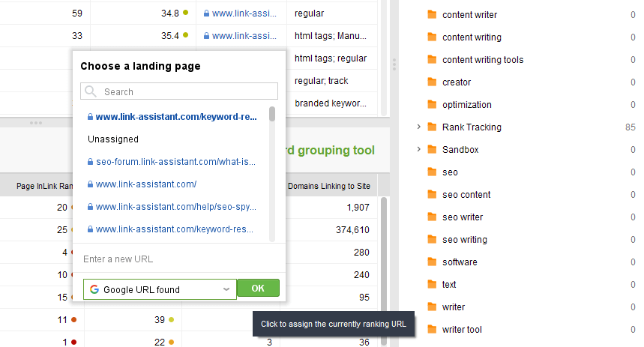Viewport: 644px width, 347px height.
Task: Select the content writer tree row label
Action: [469, 15]
